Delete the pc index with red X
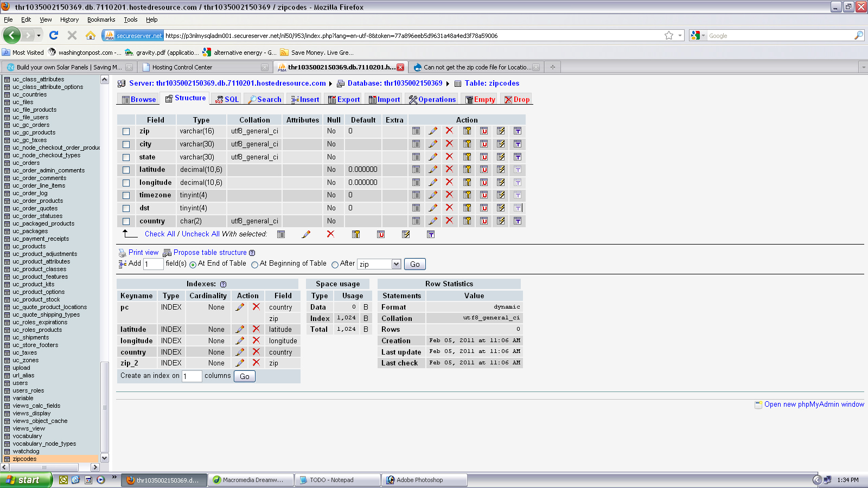This screenshot has width=868, height=488. (256, 307)
